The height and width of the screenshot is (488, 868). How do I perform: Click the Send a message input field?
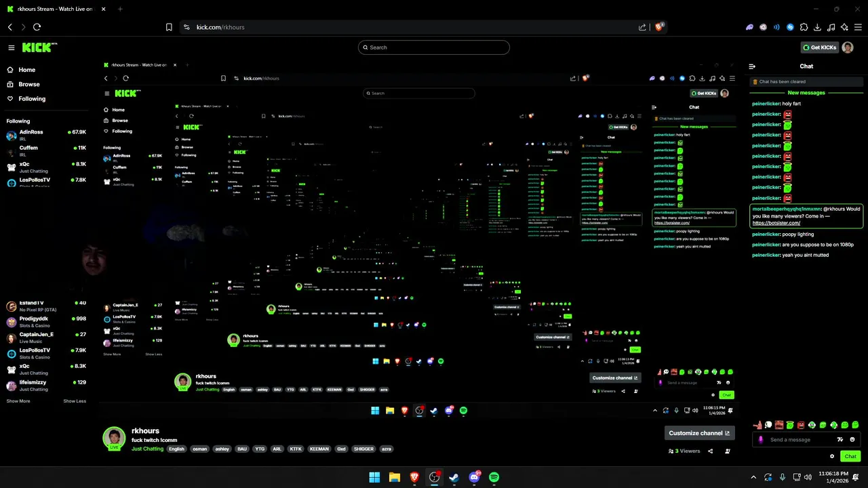pyautogui.click(x=807, y=439)
